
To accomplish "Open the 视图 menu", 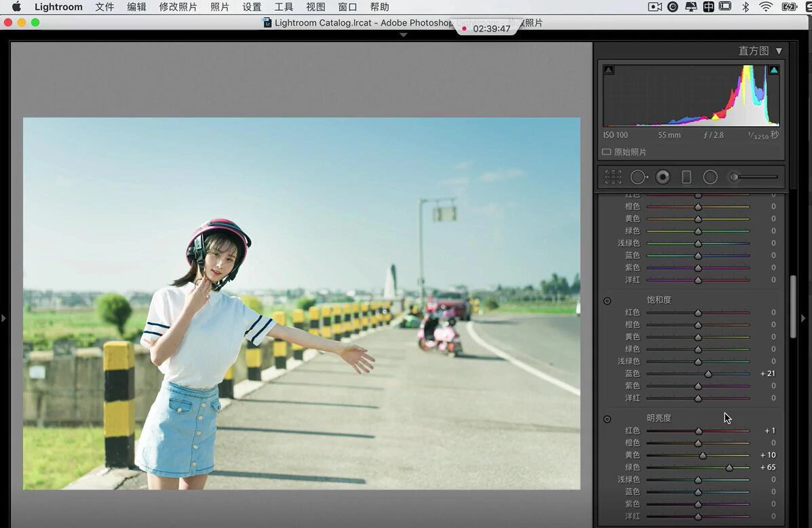I will pos(316,7).
